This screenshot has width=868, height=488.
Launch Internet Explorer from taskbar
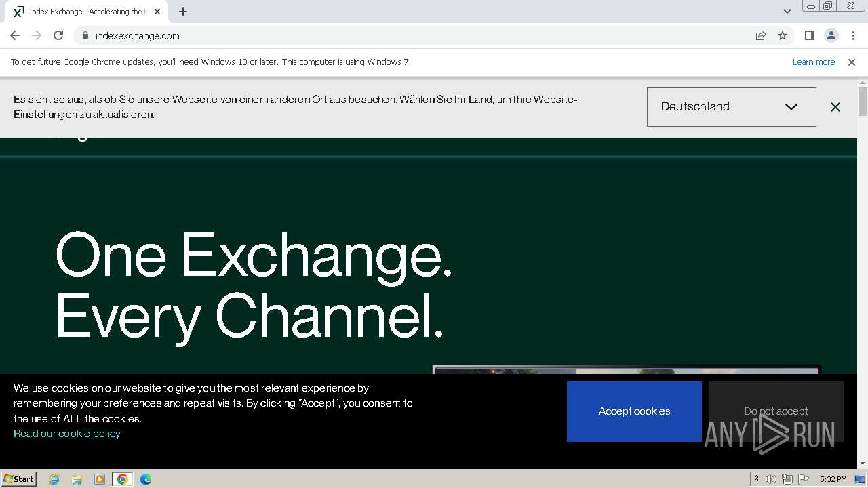click(x=54, y=479)
